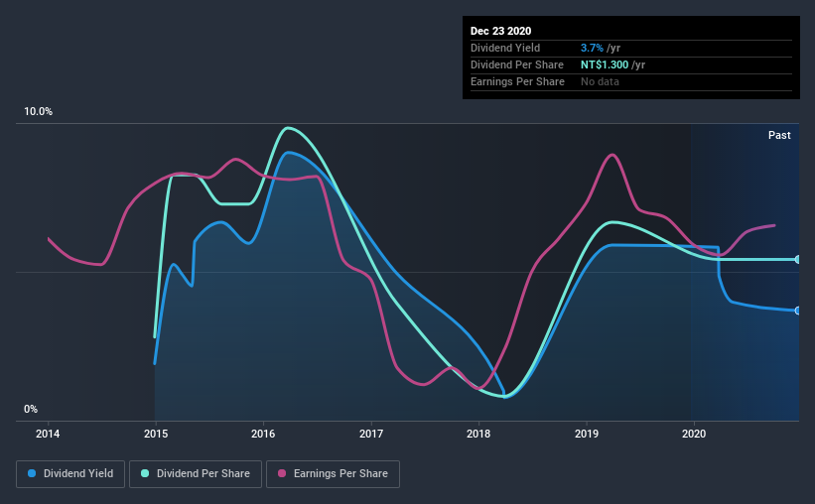Click the blue Dividend Yield legend dot
The width and height of the screenshot is (815, 504).
pos(32,473)
